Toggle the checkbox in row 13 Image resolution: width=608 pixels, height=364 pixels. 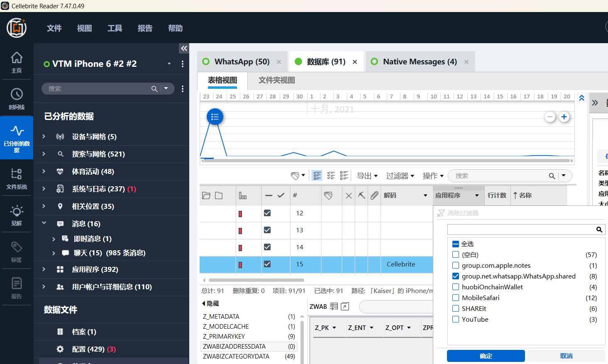click(267, 230)
